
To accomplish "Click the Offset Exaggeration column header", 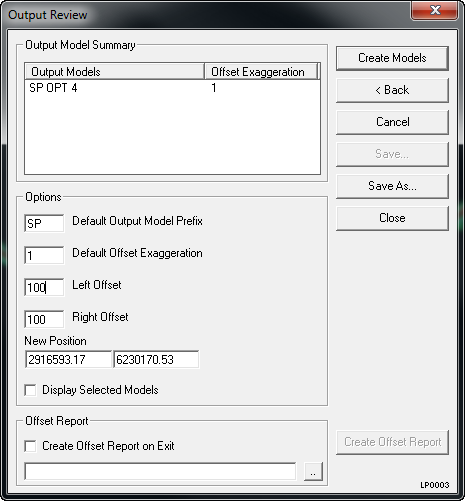I will click(x=261, y=72).
